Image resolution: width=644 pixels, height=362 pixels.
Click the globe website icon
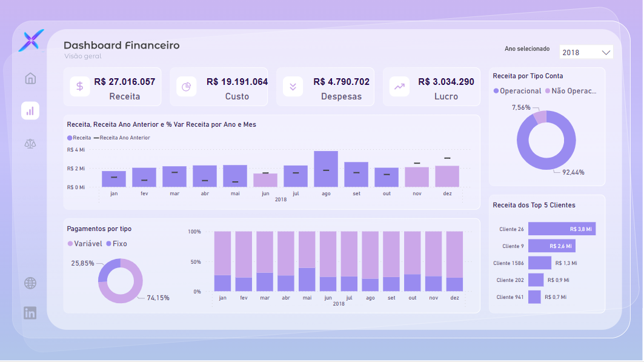point(30,283)
